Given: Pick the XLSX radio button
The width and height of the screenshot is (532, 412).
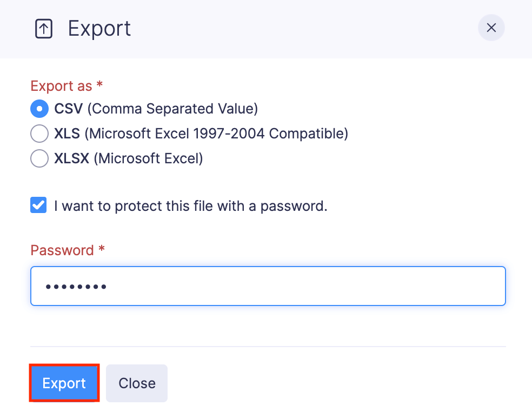Looking at the screenshot, I should click(39, 158).
